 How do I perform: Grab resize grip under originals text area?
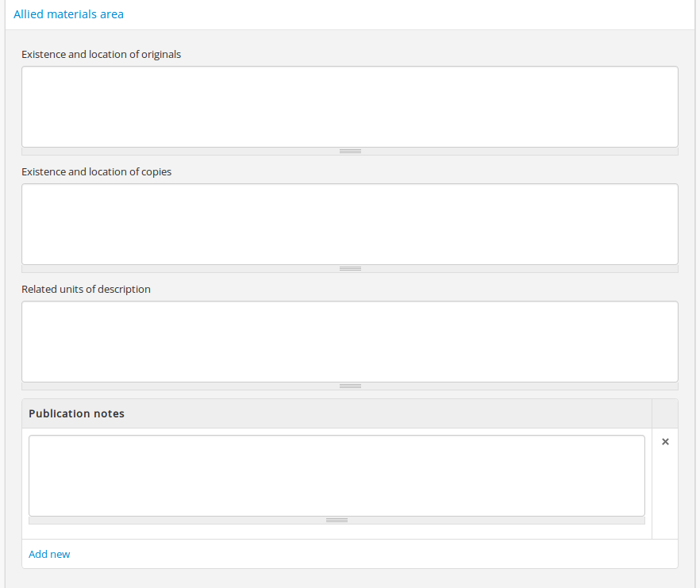pos(350,151)
